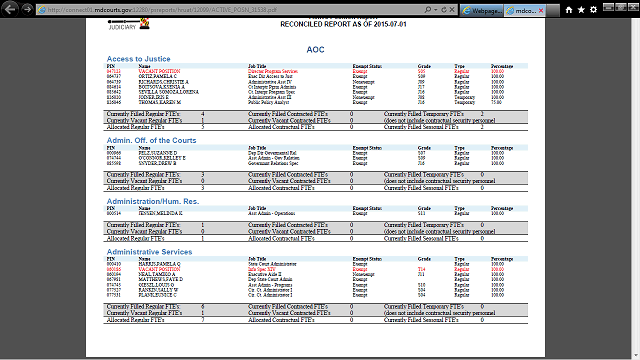640x360 pixels.
Task: Go back with the browser back arrow
Action: [x=10, y=9]
